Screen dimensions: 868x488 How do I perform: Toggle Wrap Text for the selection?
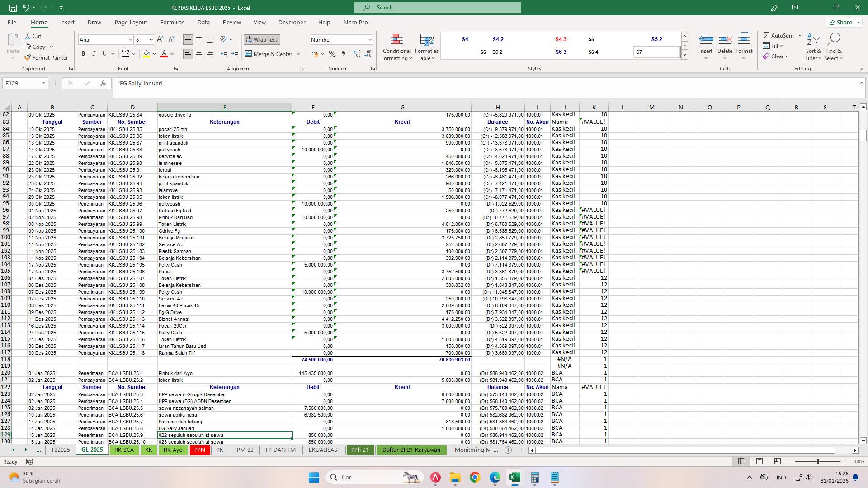point(261,39)
